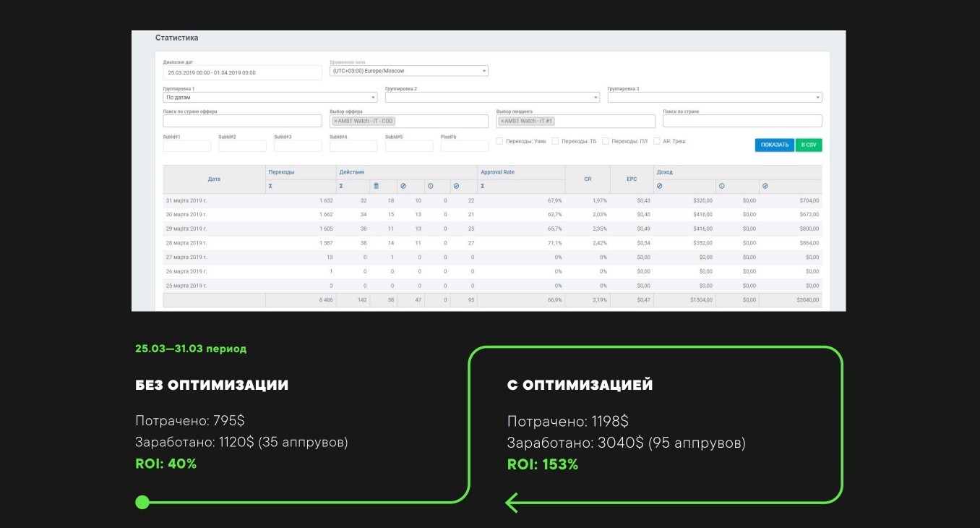Click the clock pending icon under Действия
Screen dimensions: 980x528
pos(430,186)
